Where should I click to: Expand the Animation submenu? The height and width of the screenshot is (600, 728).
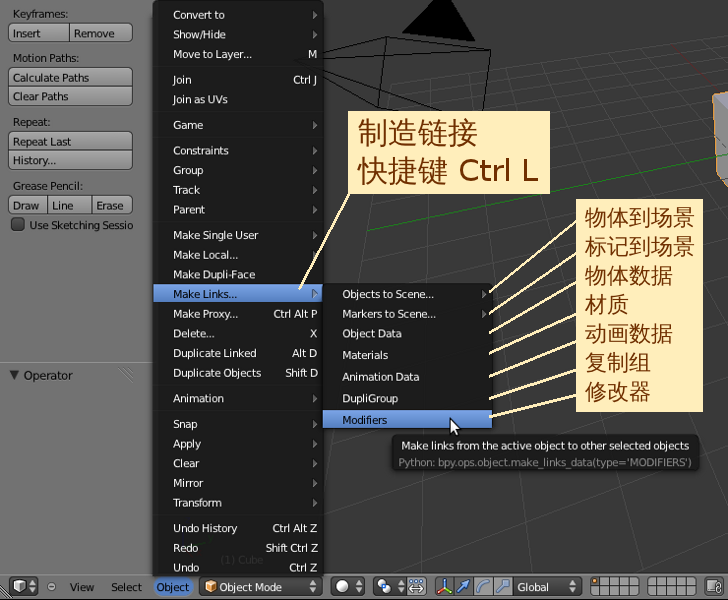(238, 398)
